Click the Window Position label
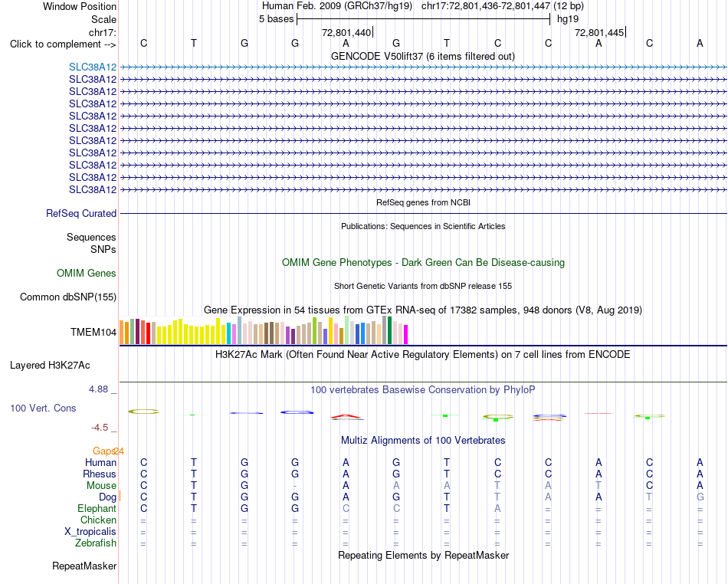Image resolution: width=728 pixels, height=584 pixels. point(80,6)
